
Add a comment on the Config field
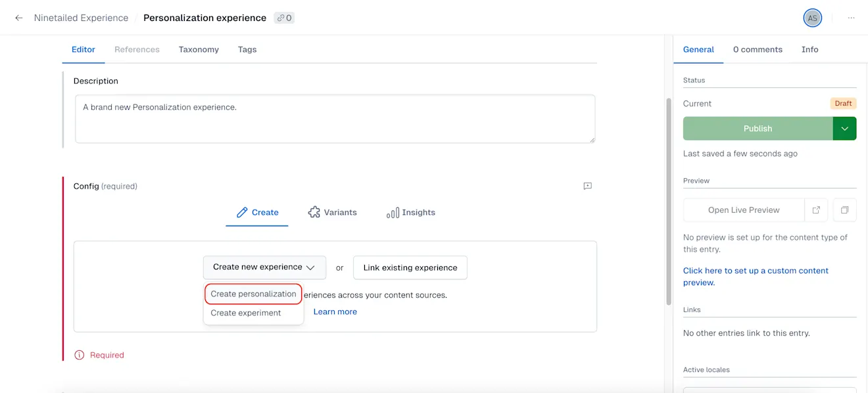[587, 185]
